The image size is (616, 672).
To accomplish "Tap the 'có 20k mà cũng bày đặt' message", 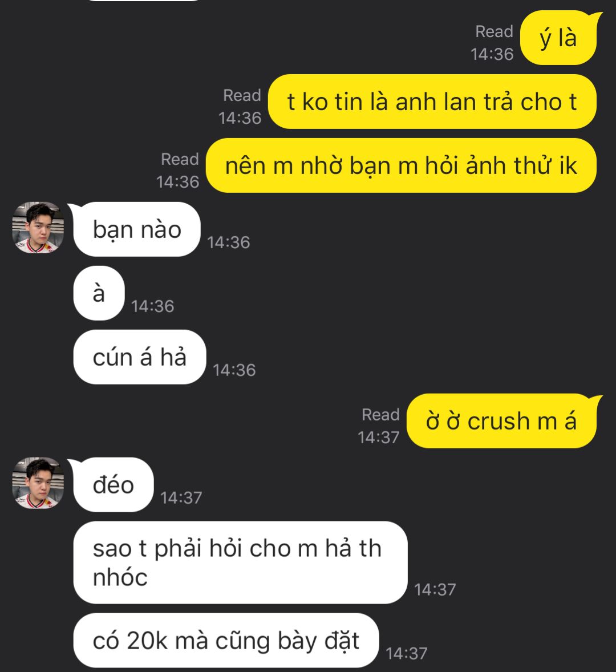I will (226, 640).
